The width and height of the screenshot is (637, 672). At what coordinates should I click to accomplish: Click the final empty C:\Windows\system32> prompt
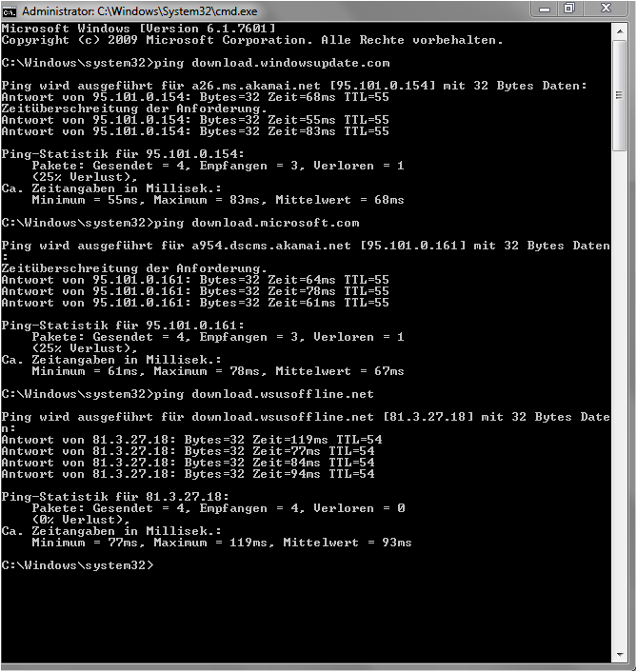pos(77,565)
